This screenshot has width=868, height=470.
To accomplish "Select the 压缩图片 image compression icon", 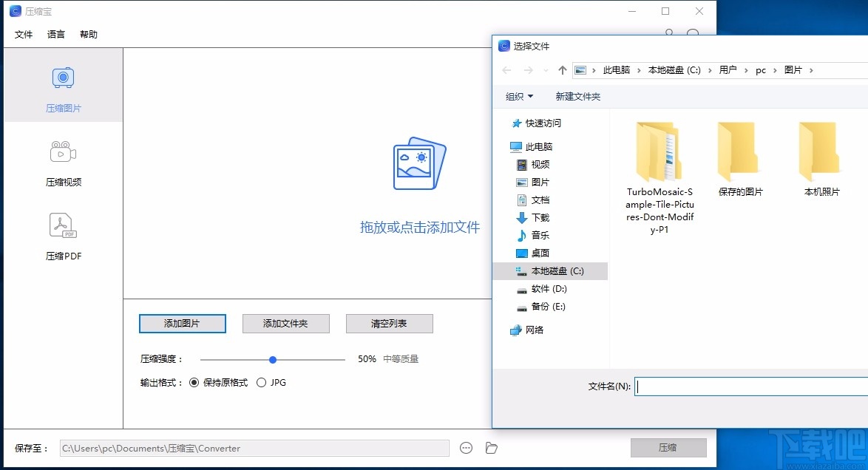I will 63,78.
